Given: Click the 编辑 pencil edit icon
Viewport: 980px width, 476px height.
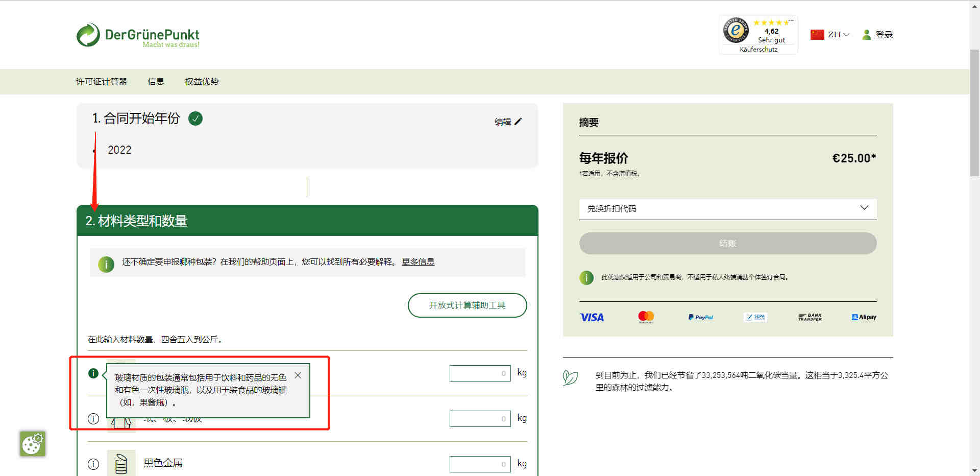Looking at the screenshot, I should point(518,122).
